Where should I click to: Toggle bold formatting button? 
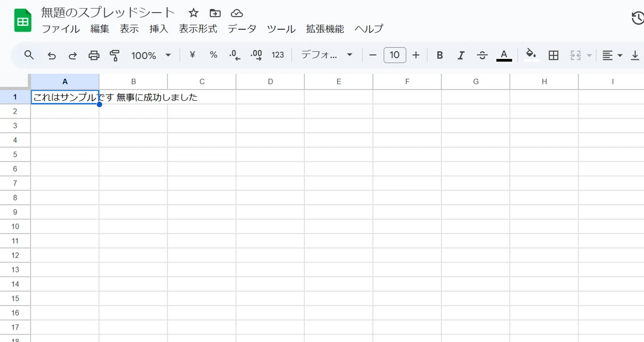440,55
